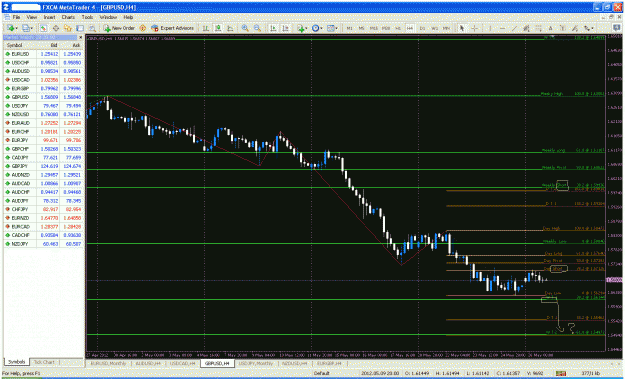
Task: Toggle the Navigator folder-star icon
Action: [68, 28]
